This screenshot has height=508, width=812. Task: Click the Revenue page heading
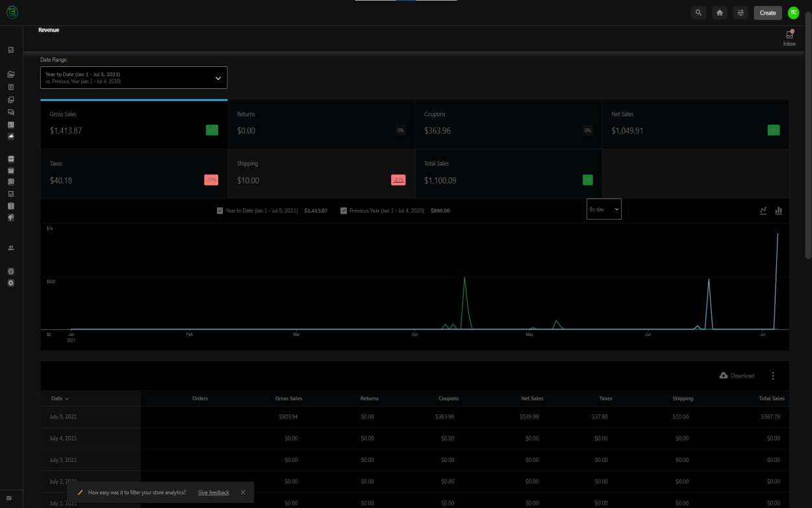pyautogui.click(x=49, y=30)
